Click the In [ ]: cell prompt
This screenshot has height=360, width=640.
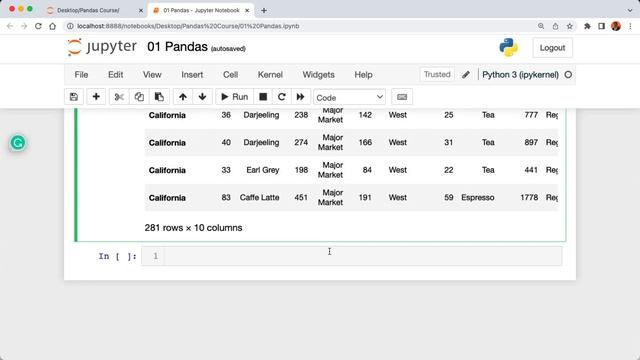117,256
